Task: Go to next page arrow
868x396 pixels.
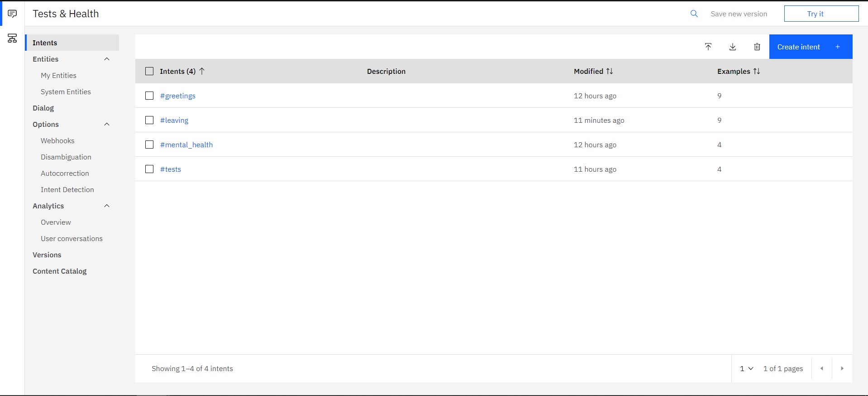Action: [x=842, y=368]
